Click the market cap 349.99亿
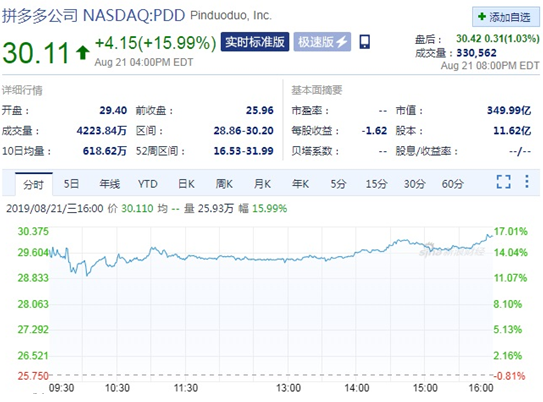This screenshot has height=402, width=543. click(x=509, y=110)
